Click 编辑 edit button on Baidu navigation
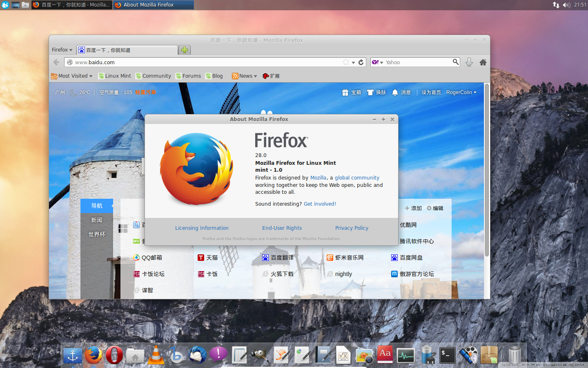 coord(435,208)
